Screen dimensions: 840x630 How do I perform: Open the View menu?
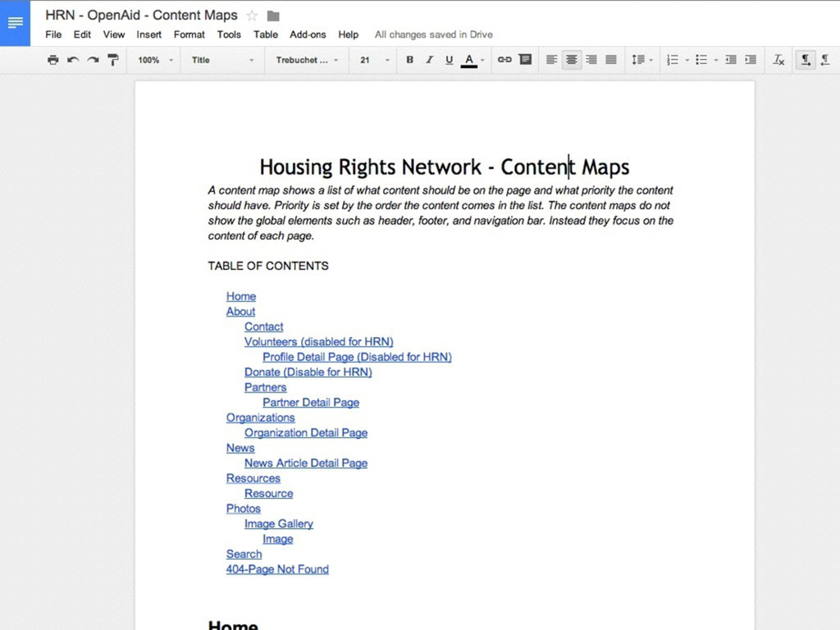click(x=113, y=34)
